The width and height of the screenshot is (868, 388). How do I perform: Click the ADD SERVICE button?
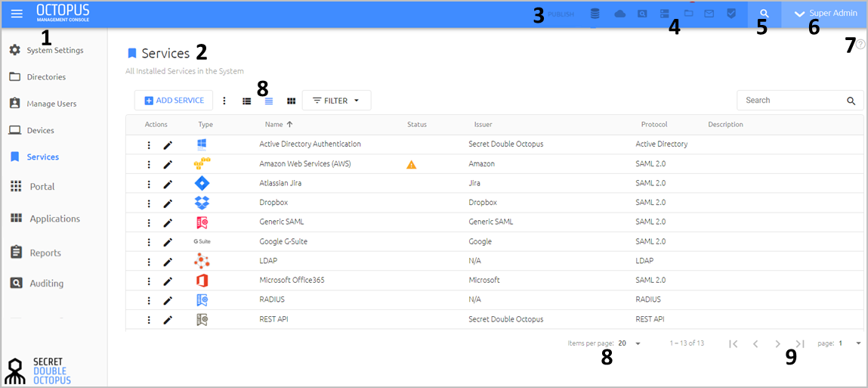pyautogui.click(x=174, y=101)
